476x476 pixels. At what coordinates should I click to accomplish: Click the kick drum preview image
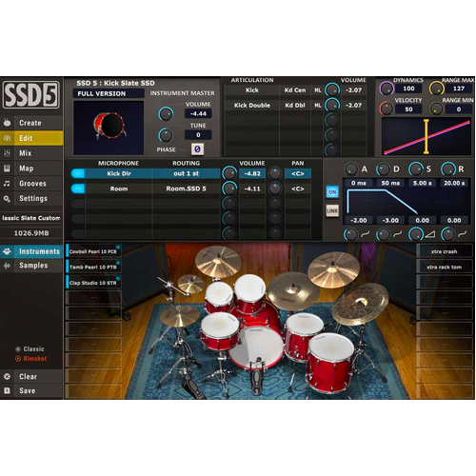[109, 128]
